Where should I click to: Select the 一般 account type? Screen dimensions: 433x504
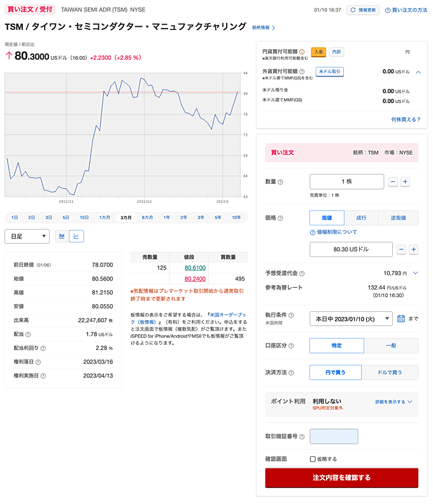[391, 346]
